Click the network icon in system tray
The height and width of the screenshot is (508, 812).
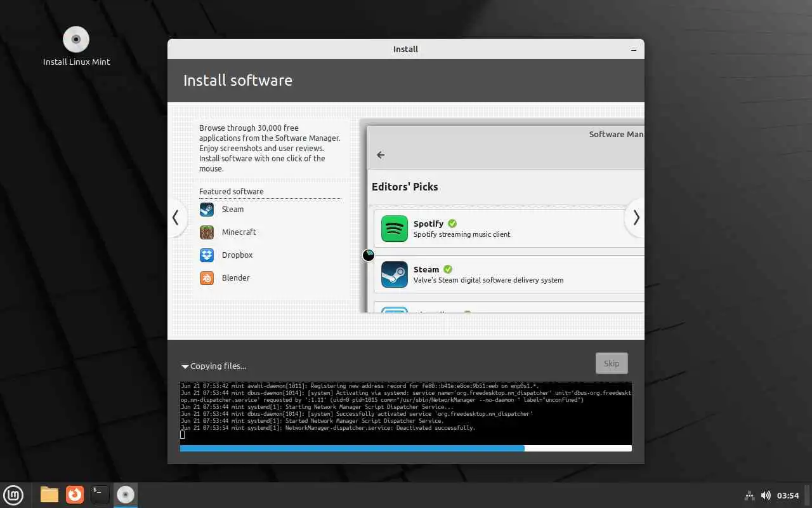coord(749,495)
